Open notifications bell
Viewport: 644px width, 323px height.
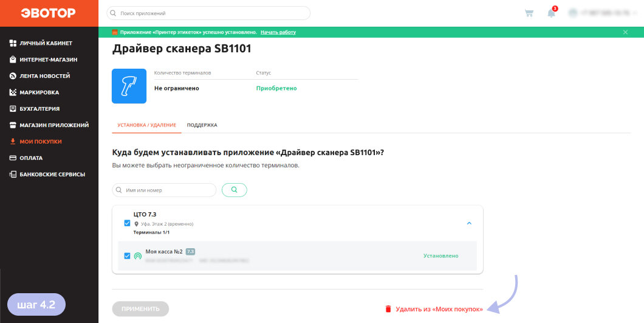[551, 13]
